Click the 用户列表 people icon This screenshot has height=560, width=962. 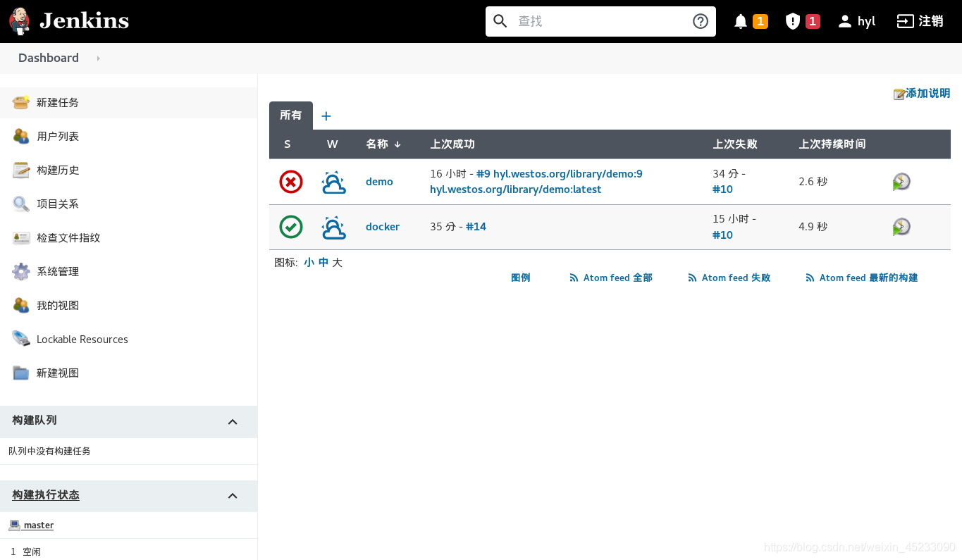click(21, 136)
